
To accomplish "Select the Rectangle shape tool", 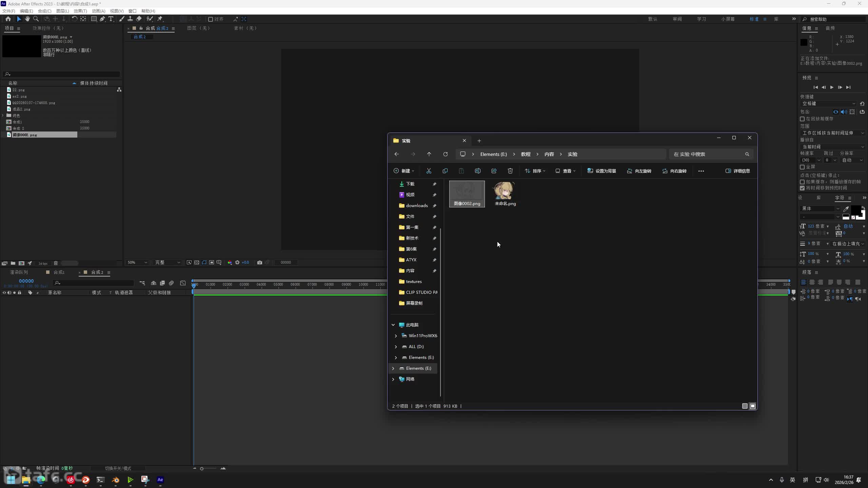I will [x=94, y=19].
